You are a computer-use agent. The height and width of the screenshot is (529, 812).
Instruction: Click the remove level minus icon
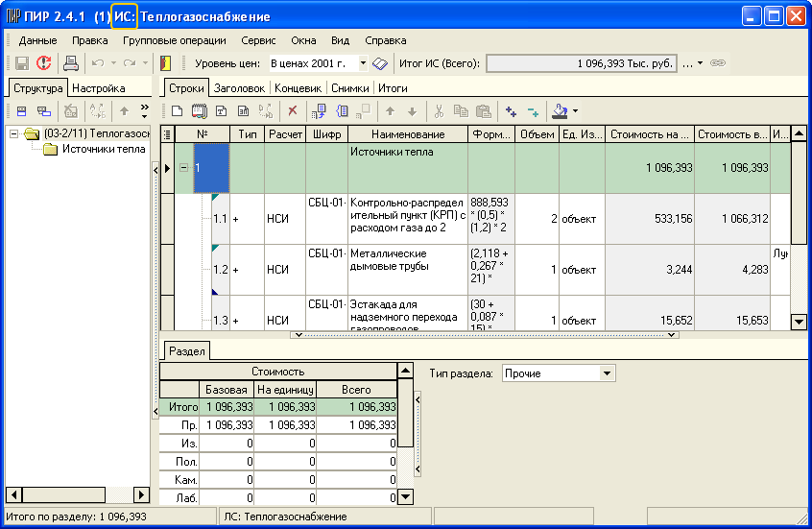point(533,111)
